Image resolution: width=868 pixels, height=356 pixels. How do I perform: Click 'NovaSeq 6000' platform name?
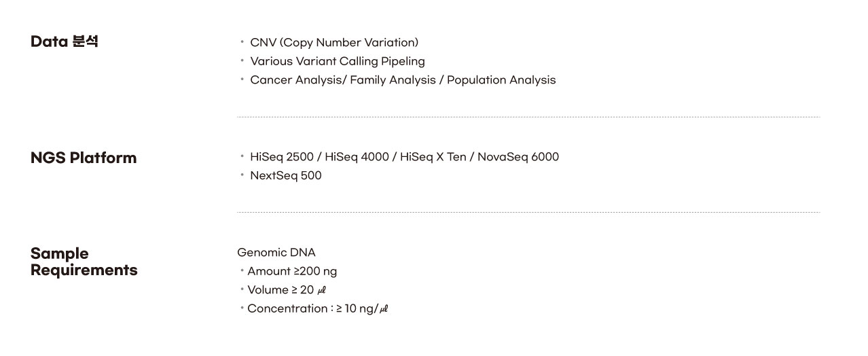click(518, 157)
